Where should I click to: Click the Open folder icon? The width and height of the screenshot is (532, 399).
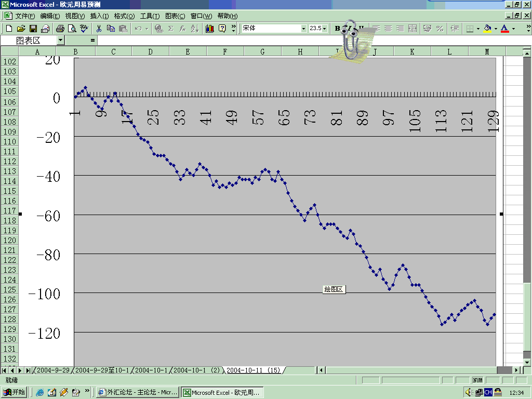21,29
